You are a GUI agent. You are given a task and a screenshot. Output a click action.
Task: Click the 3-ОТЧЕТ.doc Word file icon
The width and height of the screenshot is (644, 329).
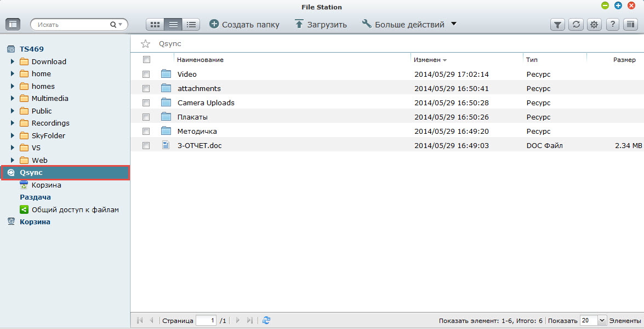[166, 145]
